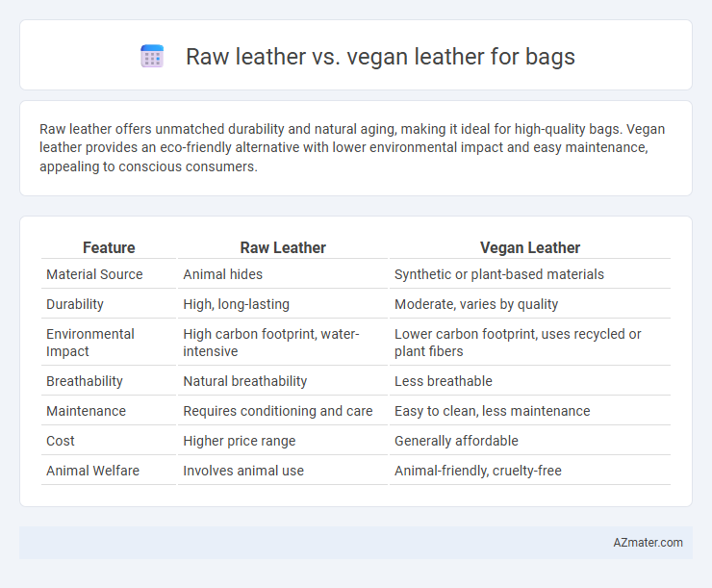Click the 'Animal hides' cell
Screen dimensions: 712x588
click(x=222, y=274)
